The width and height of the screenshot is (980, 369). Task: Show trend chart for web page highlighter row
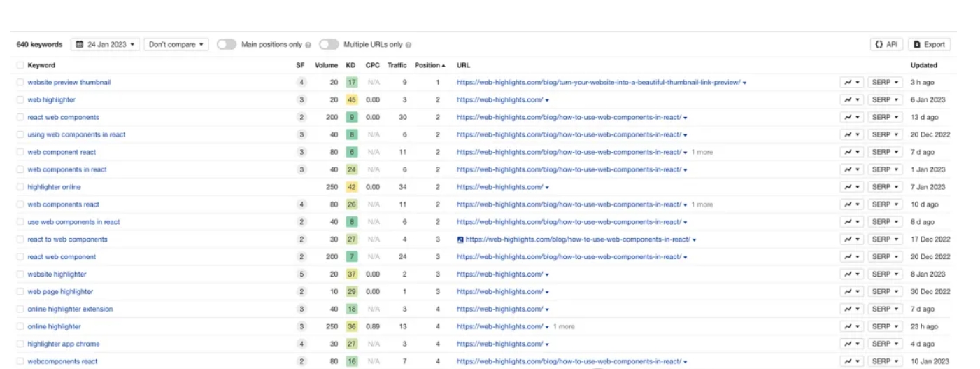851,292
